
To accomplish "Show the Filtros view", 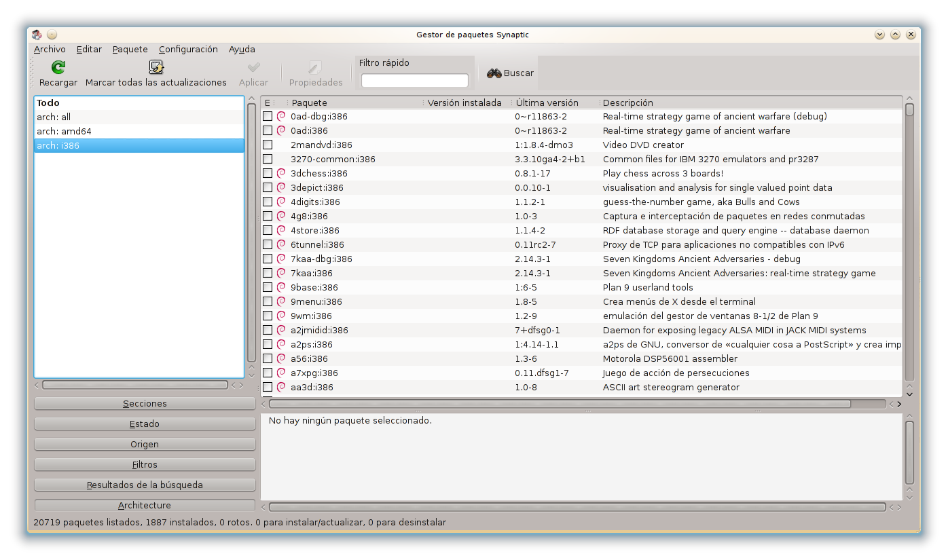I will pos(145,464).
